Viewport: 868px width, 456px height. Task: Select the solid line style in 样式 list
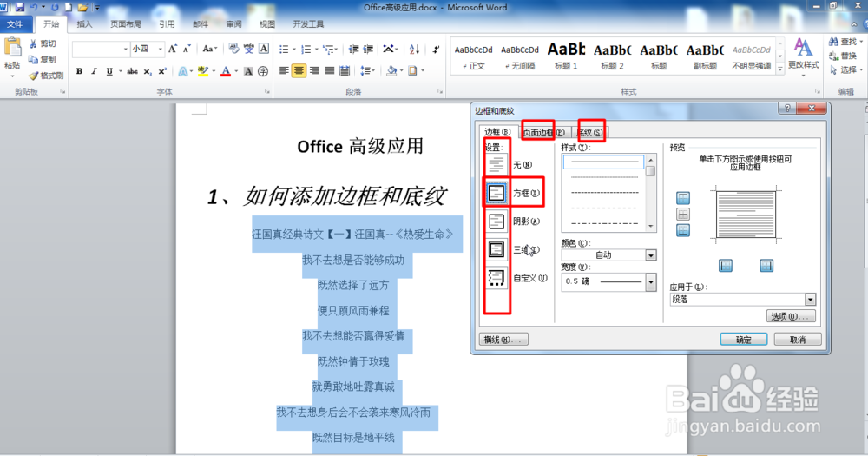pyautogui.click(x=603, y=162)
